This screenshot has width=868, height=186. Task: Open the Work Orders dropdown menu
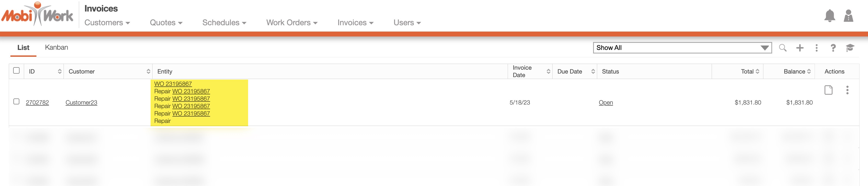291,22
